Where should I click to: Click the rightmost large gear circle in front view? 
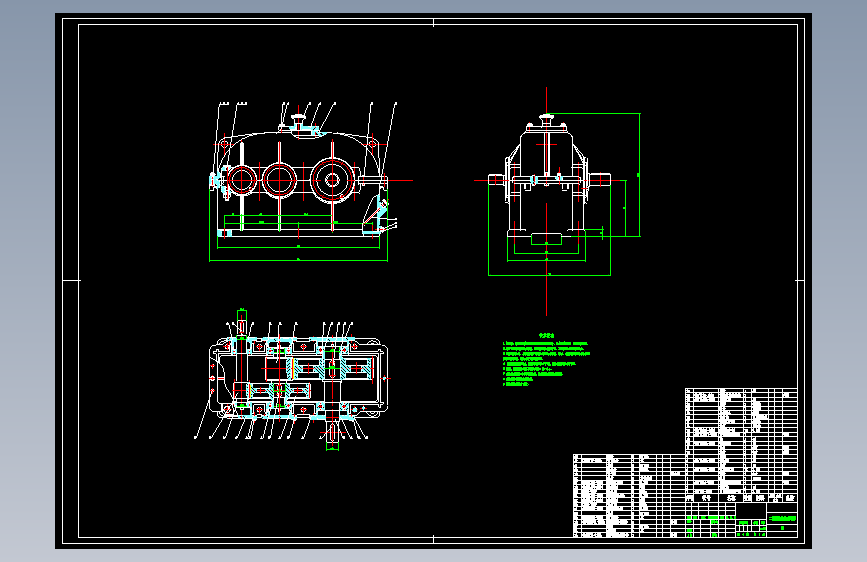[332, 180]
